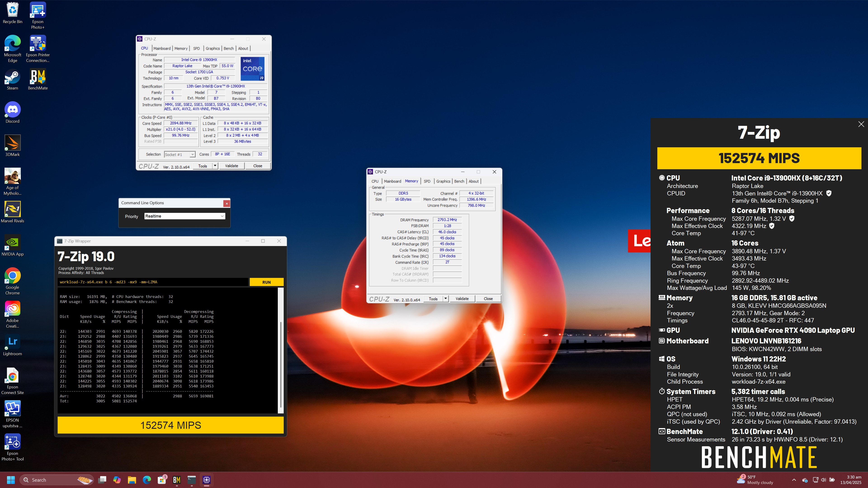The image size is (868, 488).
Task: Click Validate in the CPU-Z CPU window
Action: (x=231, y=166)
